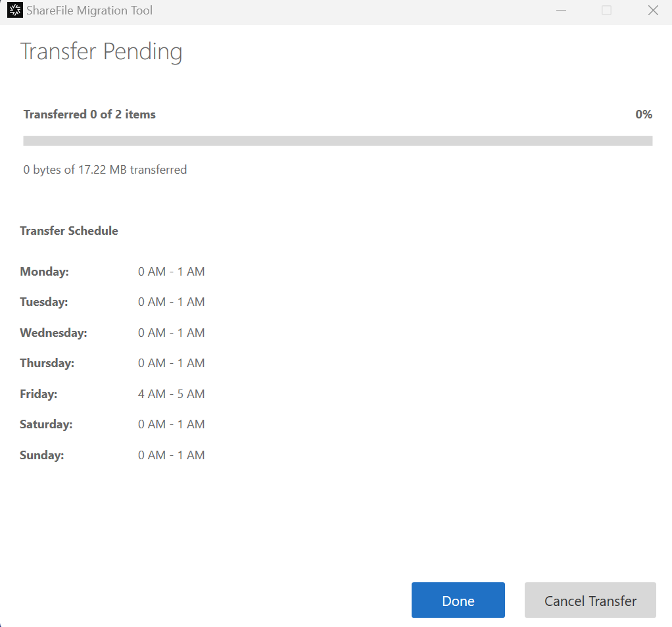Click Sunday's 0 AM - 1 AM time

click(x=172, y=455)
